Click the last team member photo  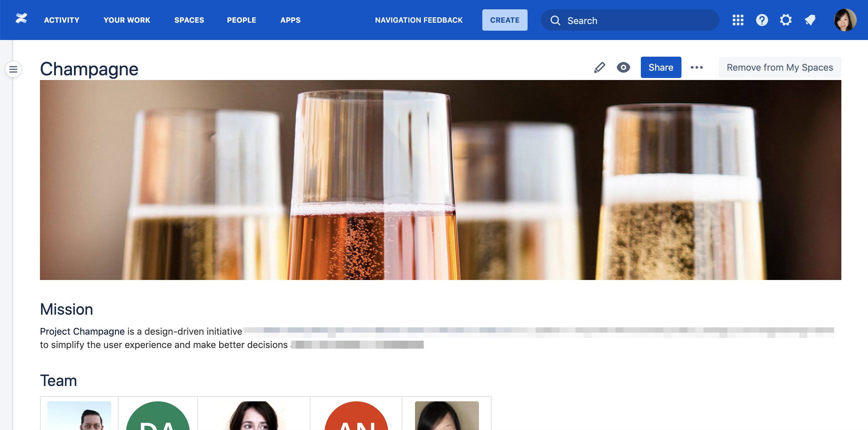click(446, 415)
